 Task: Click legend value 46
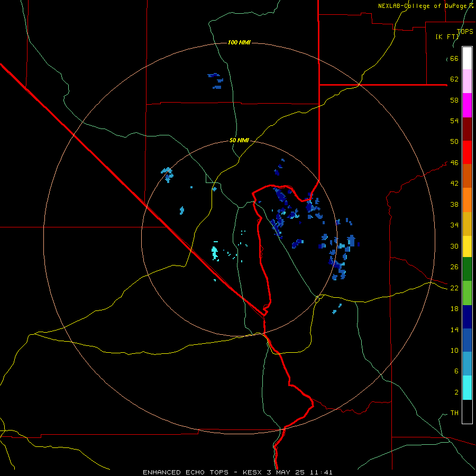coord(454,163)
